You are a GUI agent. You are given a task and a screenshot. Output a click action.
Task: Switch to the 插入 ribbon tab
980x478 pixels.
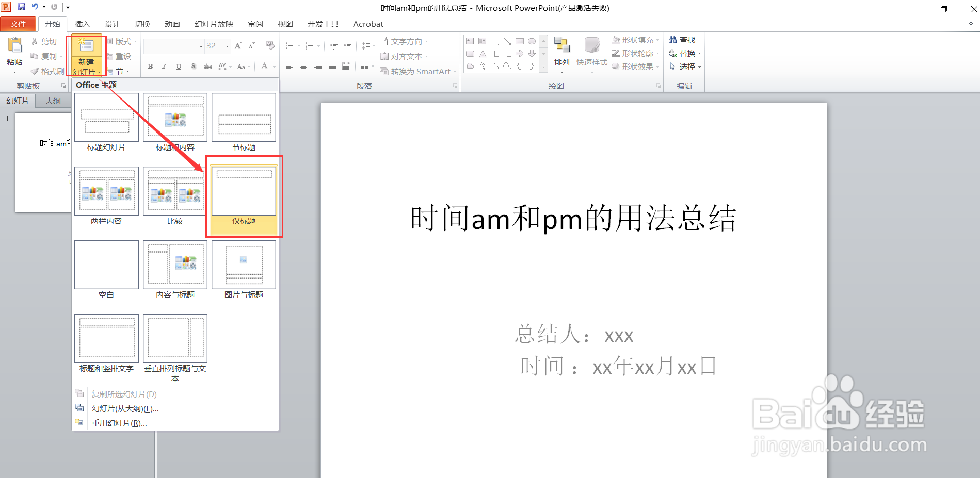(x=82, y=24)
